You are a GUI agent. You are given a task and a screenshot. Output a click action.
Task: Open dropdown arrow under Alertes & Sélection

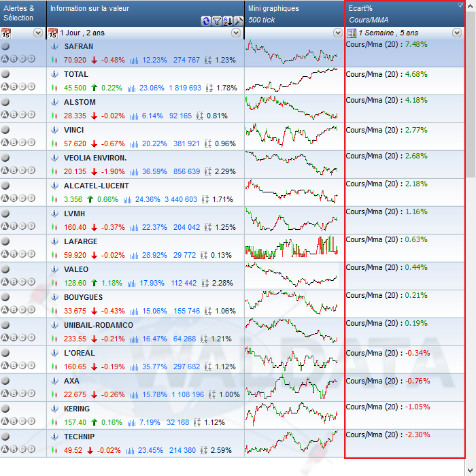coord(38,33)
